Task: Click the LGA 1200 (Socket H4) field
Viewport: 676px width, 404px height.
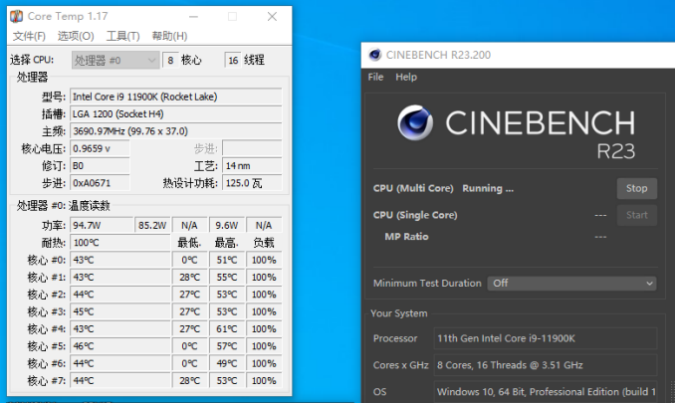Action: pos(176,114)
